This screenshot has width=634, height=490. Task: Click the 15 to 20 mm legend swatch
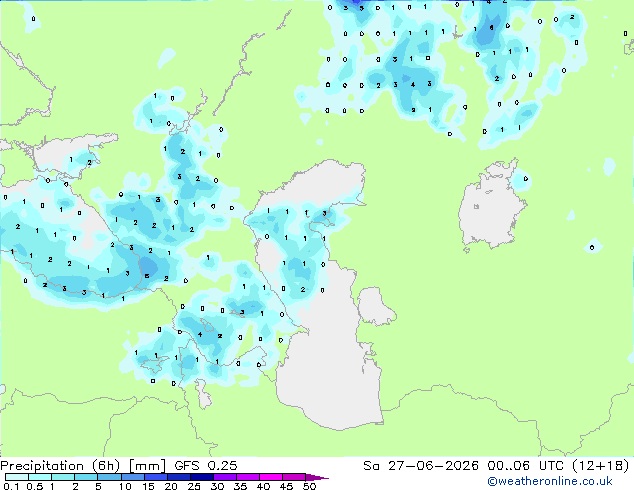[155, 477]
